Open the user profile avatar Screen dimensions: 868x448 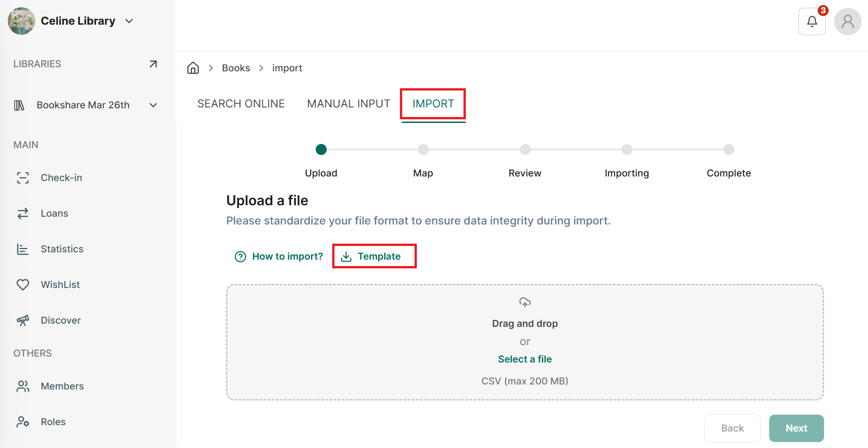(x=847, y=21)
